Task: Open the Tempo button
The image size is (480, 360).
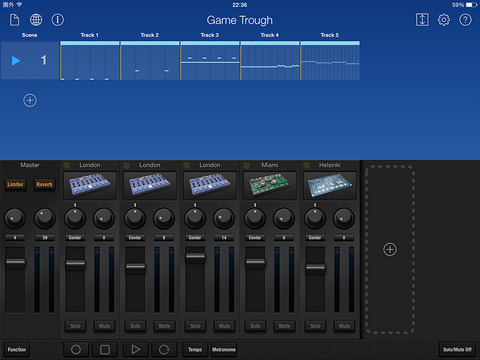Action: tap(195, 349)
